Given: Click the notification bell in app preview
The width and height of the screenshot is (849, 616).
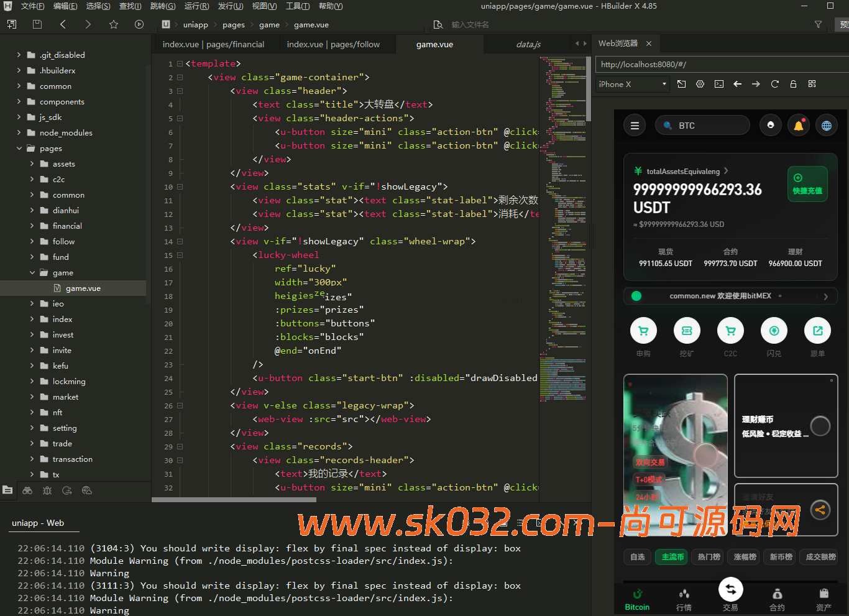Looking at the screenshot, I should [x=798, y=126].
